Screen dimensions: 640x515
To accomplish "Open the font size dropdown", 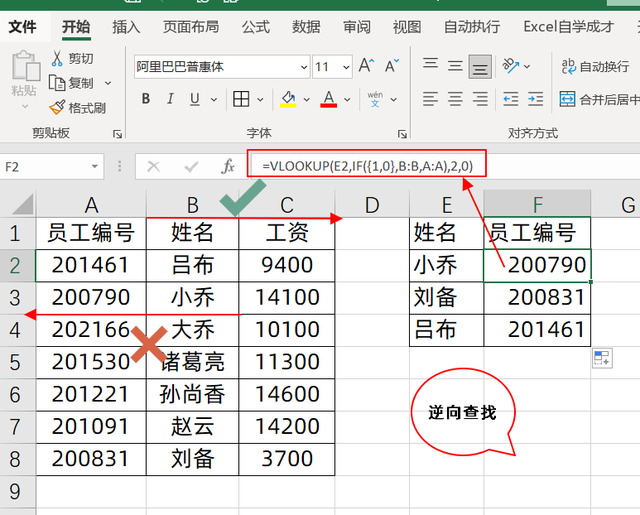I will click(x=346, y=67).
